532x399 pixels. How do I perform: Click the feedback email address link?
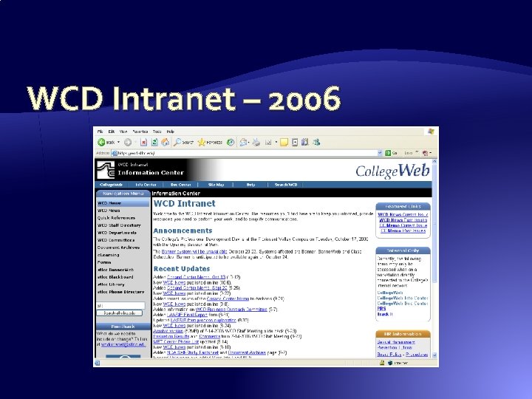[123, 345]
